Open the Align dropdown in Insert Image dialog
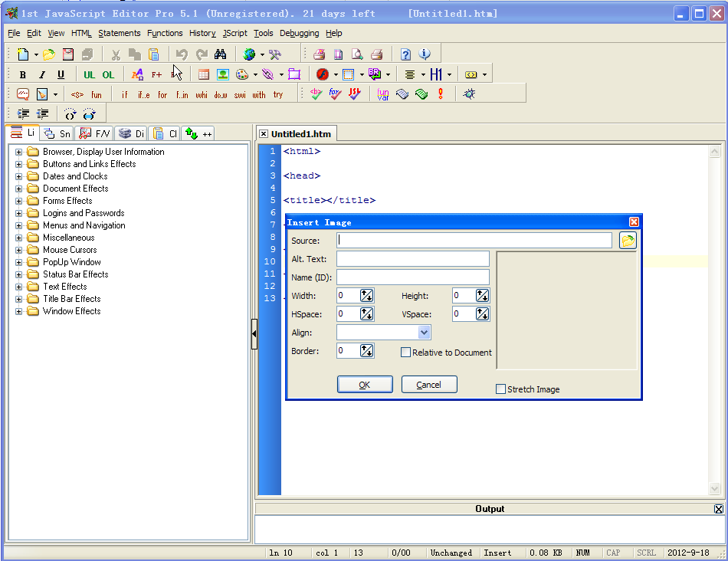This screenshot has width=728, height=561. coord(425,331)
